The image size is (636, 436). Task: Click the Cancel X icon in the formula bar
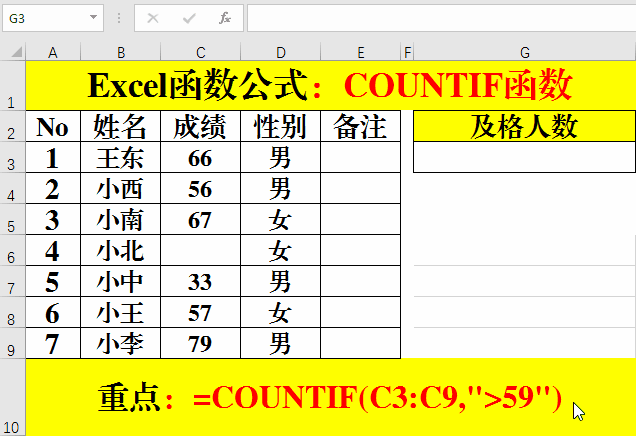(153, 18)
